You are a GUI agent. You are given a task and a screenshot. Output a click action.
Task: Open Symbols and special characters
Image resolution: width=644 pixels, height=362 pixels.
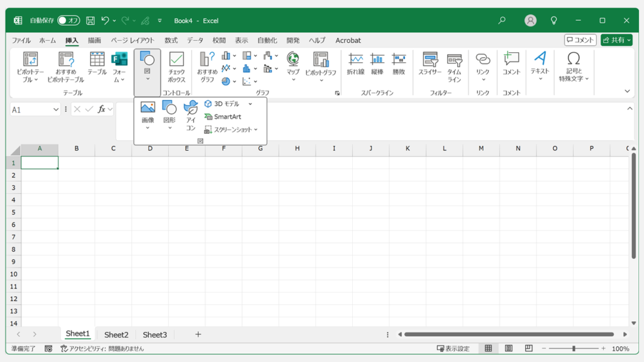[x=574, y=67]
